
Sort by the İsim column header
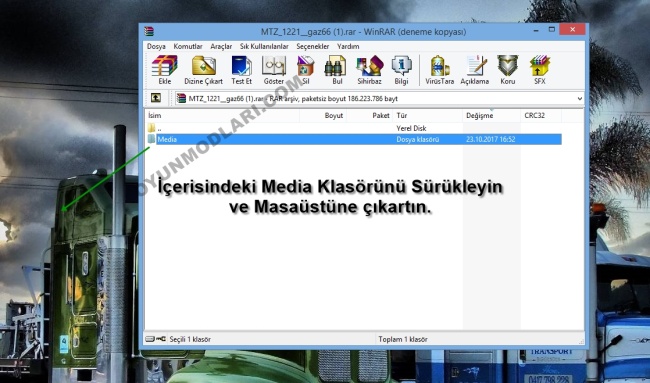pos(222,116)
